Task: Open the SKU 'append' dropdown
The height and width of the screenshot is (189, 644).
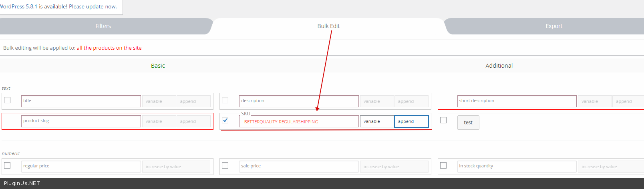Action: (x=411, y=121)
